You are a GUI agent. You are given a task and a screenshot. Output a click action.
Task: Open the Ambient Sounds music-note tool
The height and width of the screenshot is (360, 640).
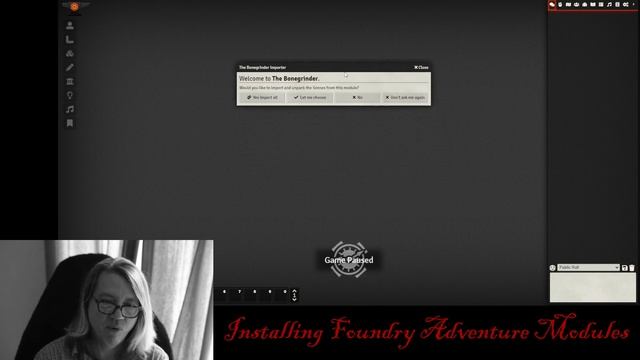pos(70,109)
